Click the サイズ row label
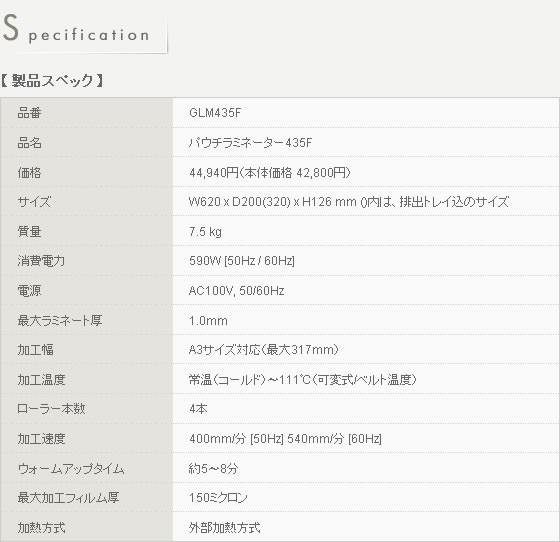 [34, 202]
